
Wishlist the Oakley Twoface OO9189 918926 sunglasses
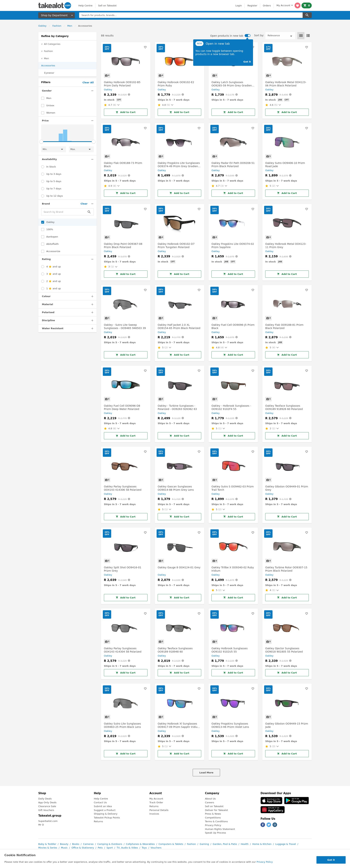[x=307, y=371]
